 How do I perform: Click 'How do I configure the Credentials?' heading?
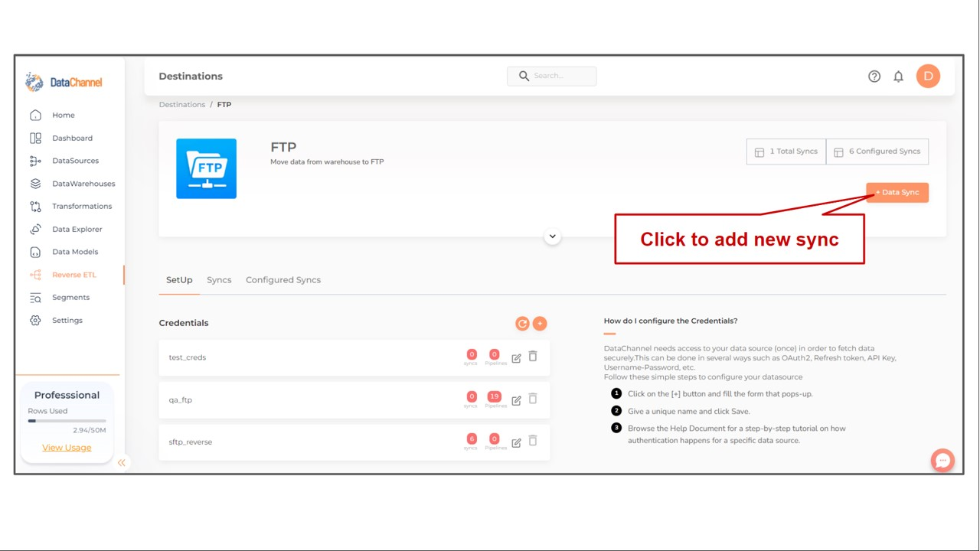671,321
